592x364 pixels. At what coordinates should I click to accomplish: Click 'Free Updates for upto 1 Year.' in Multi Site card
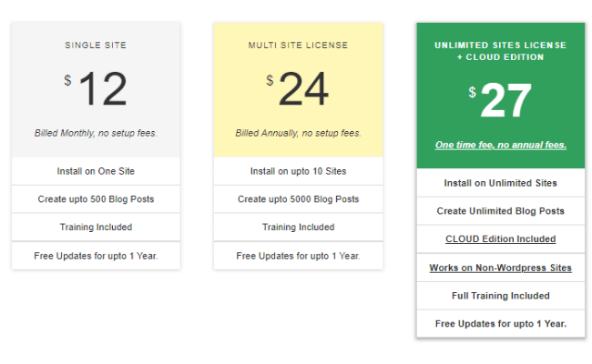point(298,256)
